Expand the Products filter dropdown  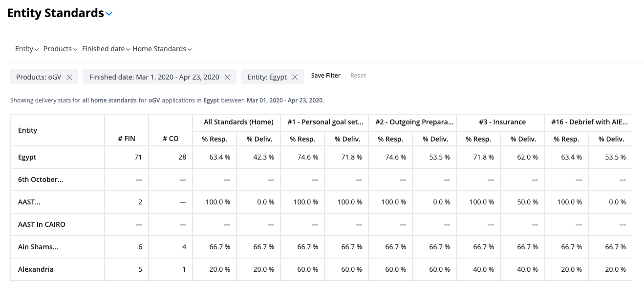point(61,49)
